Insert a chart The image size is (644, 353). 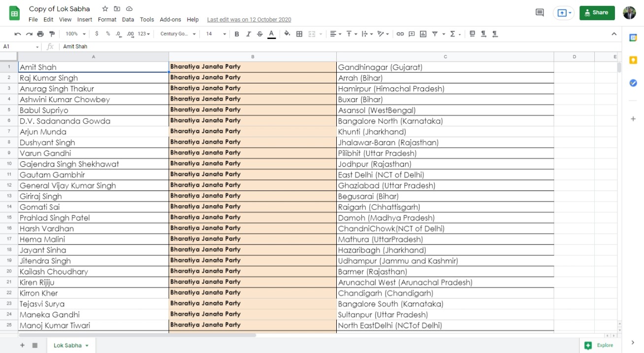click(x=423, y=34)
